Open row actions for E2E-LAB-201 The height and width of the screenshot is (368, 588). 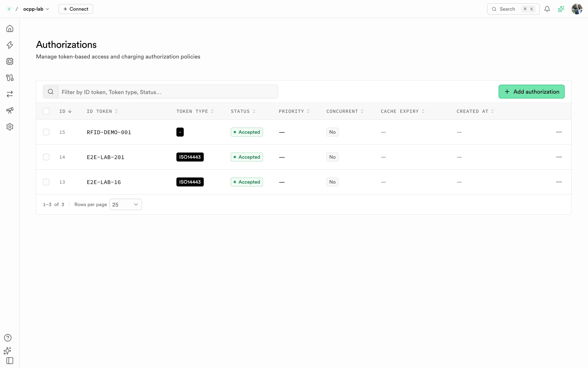coord(559,157)
